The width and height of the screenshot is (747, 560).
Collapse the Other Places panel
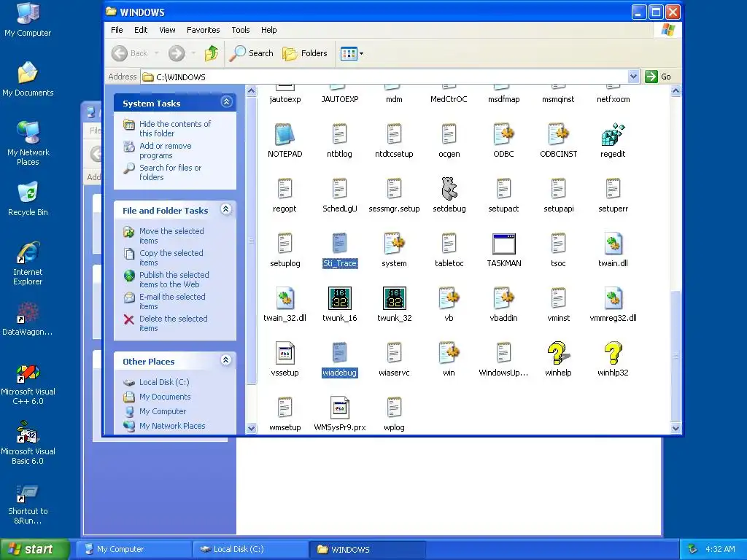226,360
